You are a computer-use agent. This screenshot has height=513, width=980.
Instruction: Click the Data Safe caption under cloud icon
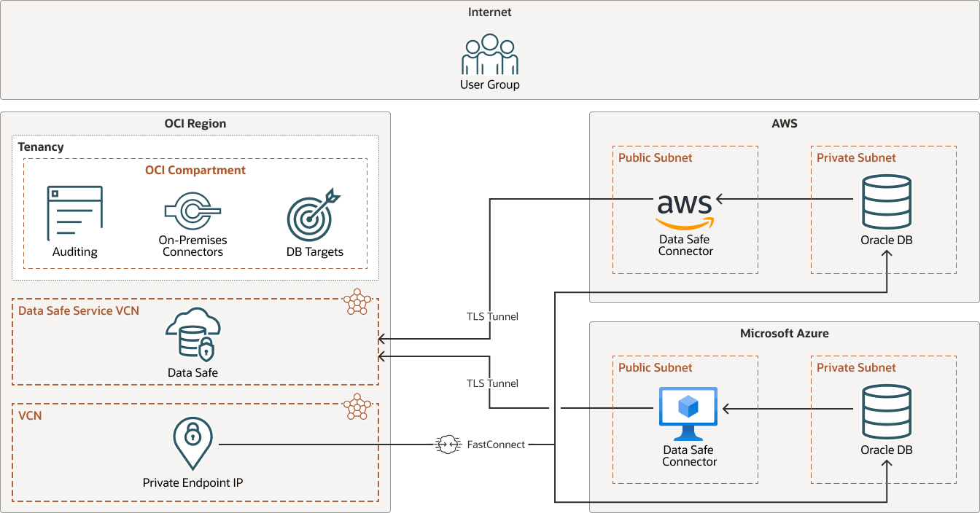click(192, 372)
